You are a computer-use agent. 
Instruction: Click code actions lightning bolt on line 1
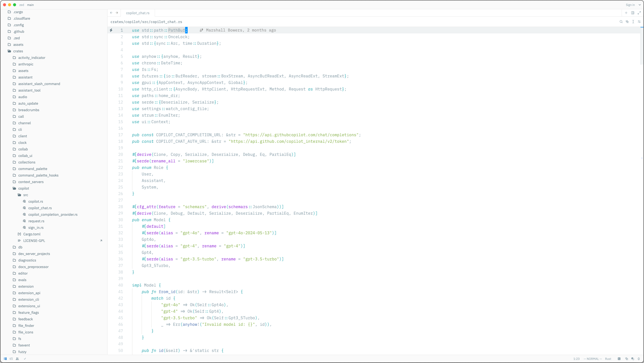pos(111,30)
